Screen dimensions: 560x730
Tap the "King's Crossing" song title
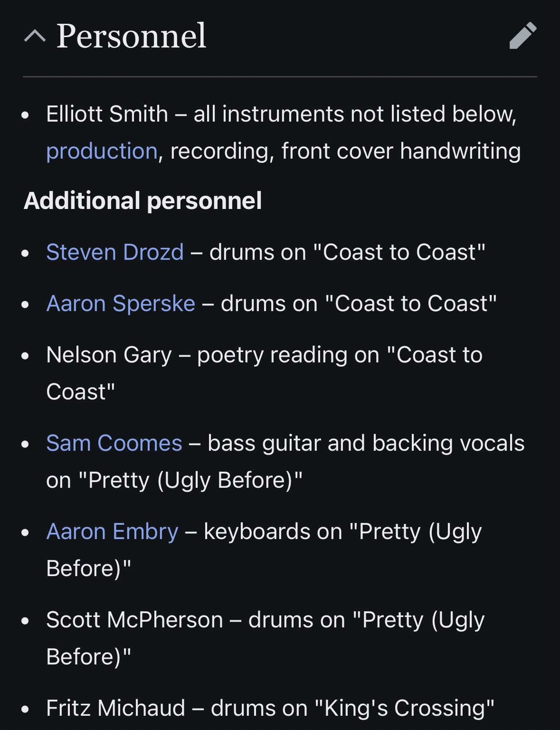pos(404,708)
